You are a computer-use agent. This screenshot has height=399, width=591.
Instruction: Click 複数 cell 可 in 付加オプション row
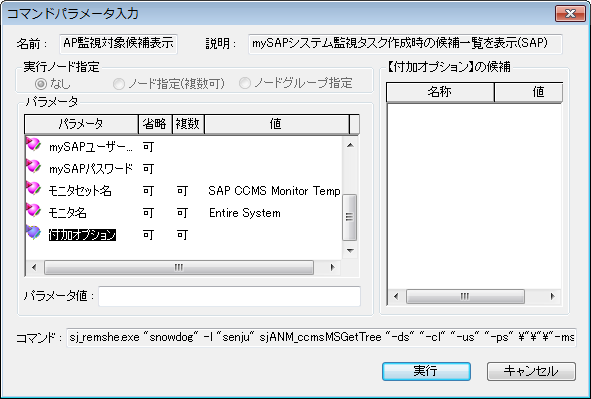coord(182,235)
